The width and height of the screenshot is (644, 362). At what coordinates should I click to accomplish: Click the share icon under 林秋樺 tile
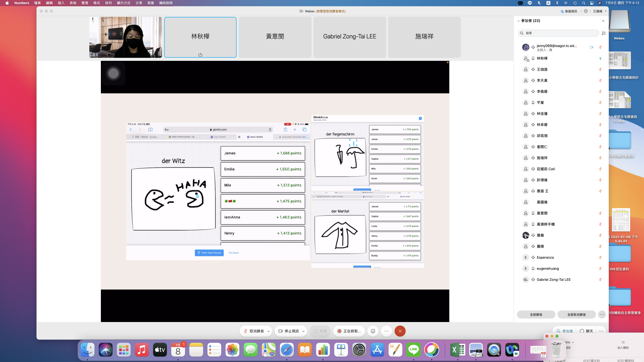[200, 55]
